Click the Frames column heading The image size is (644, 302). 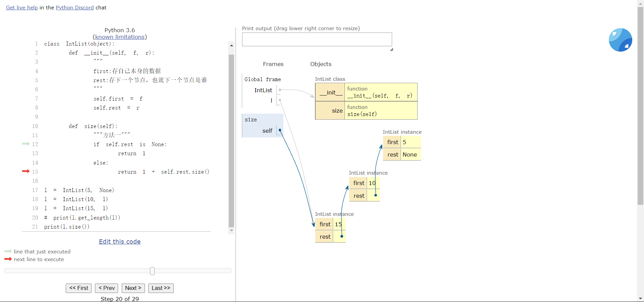coord(273,64)
